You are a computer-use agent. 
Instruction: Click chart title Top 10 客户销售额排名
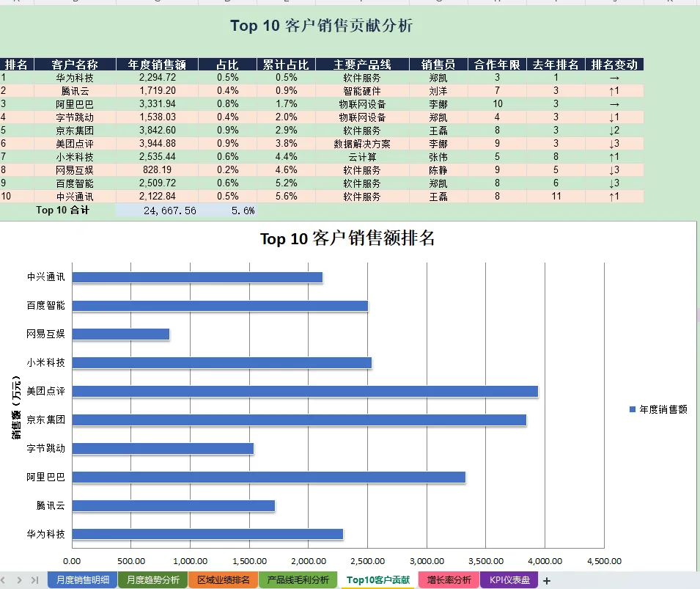tap(347, 238)
